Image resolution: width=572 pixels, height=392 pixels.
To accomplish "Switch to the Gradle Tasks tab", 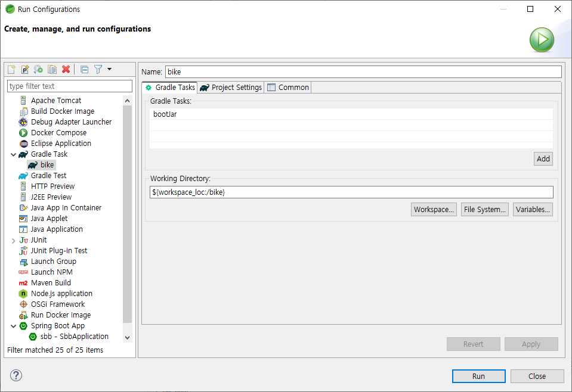I will pos(169,88).
